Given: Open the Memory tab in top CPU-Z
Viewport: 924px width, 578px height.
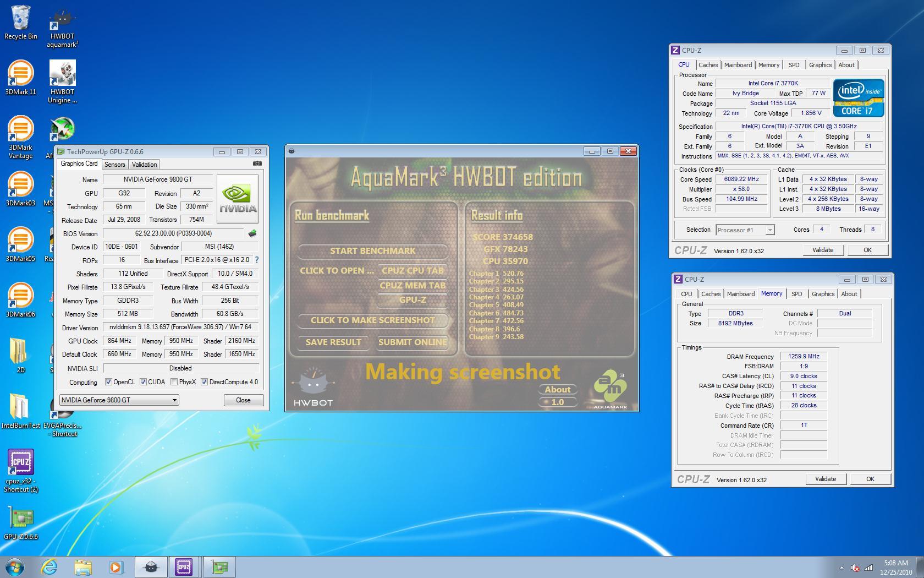Looking at the screenshot, I should coord(768,65).
